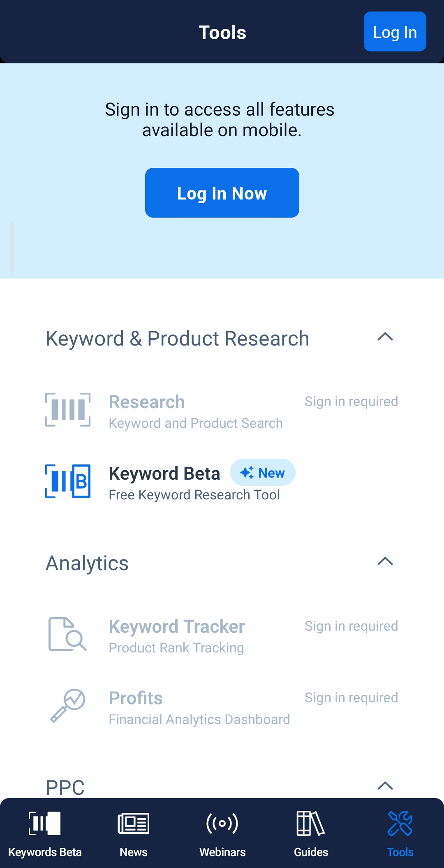Open the Keyword Beta barcode icon

pos(68,481)
